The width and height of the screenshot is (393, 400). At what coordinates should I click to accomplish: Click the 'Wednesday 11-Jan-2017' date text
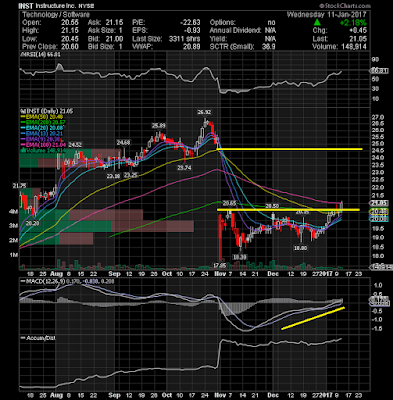(326, 15)
